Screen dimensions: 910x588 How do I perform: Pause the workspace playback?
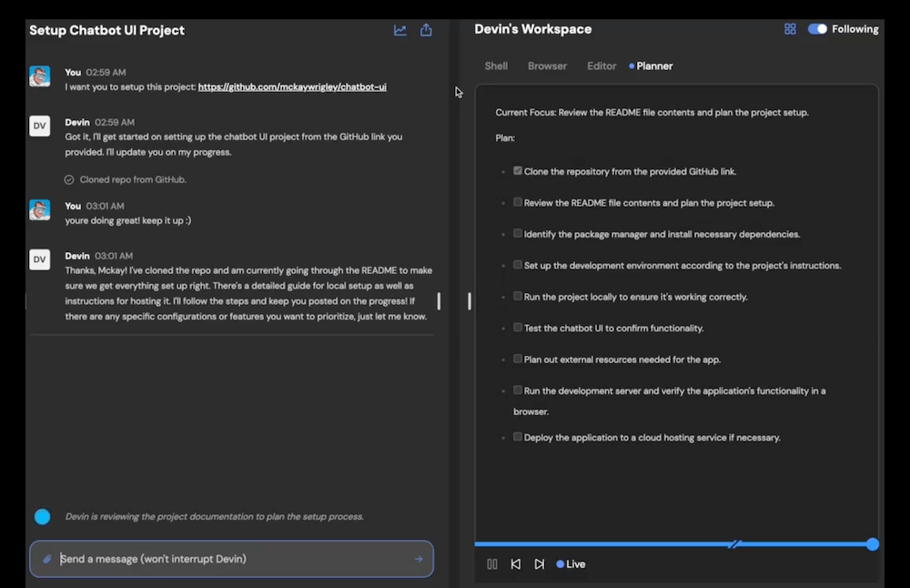[492, 564]
